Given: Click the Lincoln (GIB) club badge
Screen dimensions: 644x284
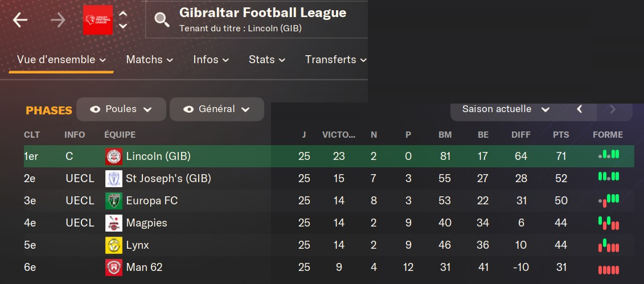Looking at the screenshot, I should (x=114, y=157).
